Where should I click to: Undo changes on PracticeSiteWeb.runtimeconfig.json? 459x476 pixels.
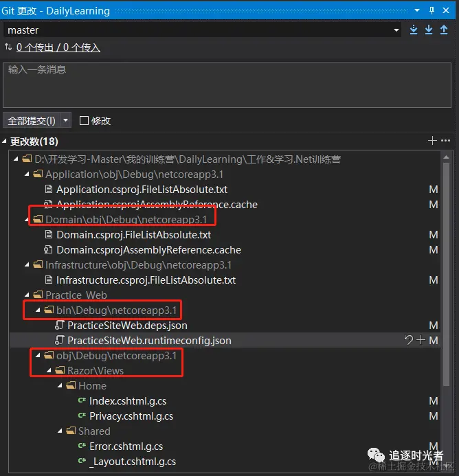click(408, 340)
